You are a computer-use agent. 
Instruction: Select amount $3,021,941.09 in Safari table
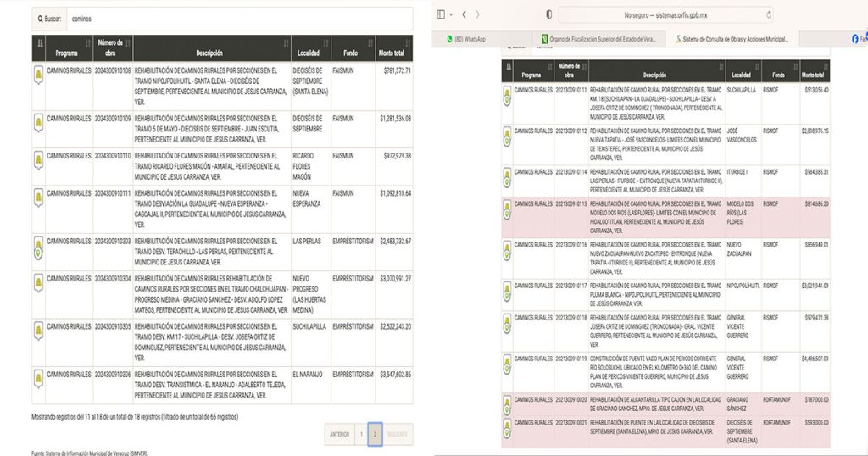click(815, 286)
